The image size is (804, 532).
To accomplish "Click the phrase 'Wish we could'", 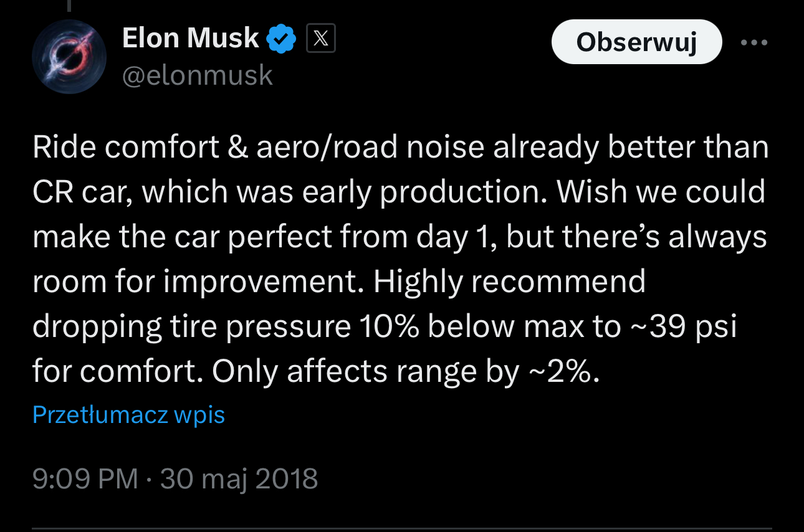I will (661, 192).
